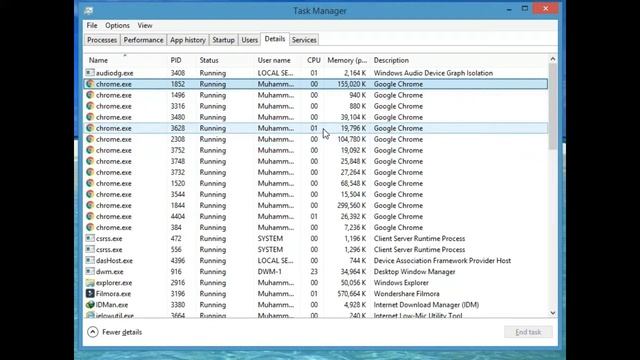Click the Chrome icon for PID 4404
Image resolution: width=640 pixels, height=360 pixels.
(x=90, y=216)
